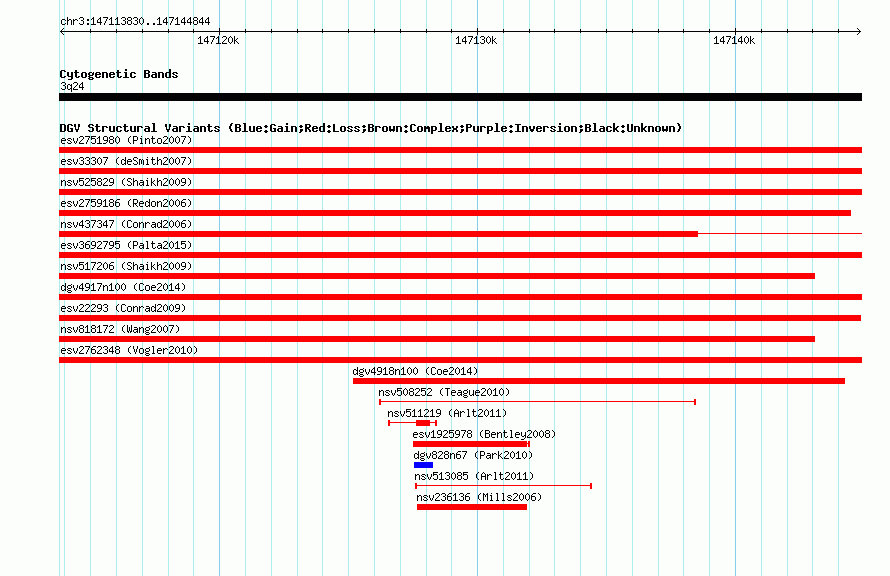This screenshot has width=890, height=576.
Task: Click the red bar under esv2762348
Action: tap(460, 360)
